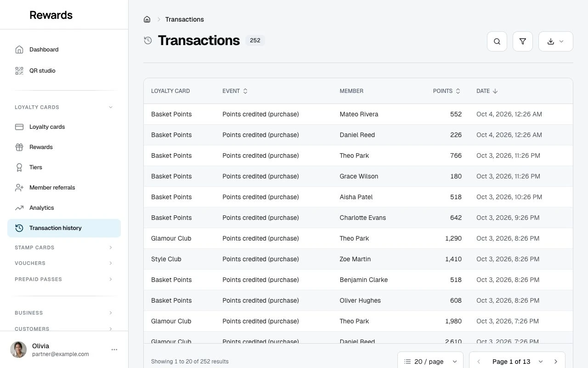
Task: Go to Dashboard in the sidebar
Action: click(x=64, y=50)
